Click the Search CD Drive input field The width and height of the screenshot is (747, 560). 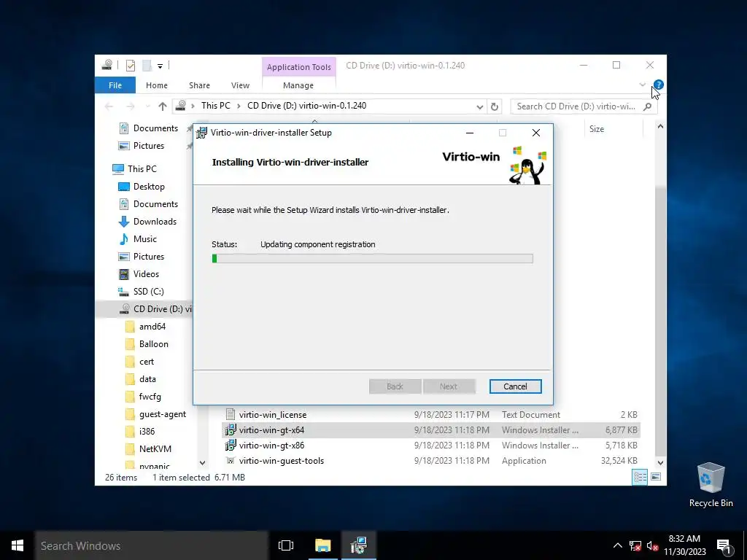576,106
